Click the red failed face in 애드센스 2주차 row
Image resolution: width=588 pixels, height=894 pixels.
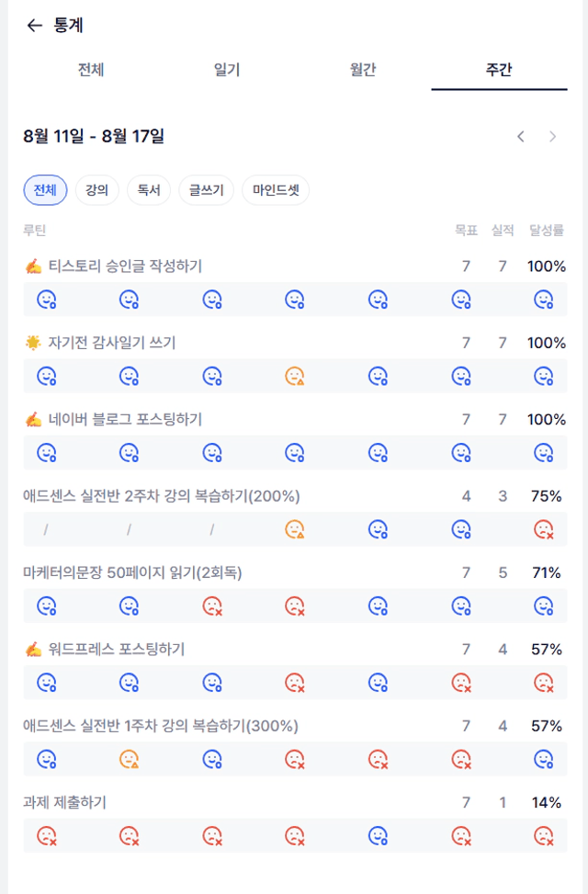544,529
